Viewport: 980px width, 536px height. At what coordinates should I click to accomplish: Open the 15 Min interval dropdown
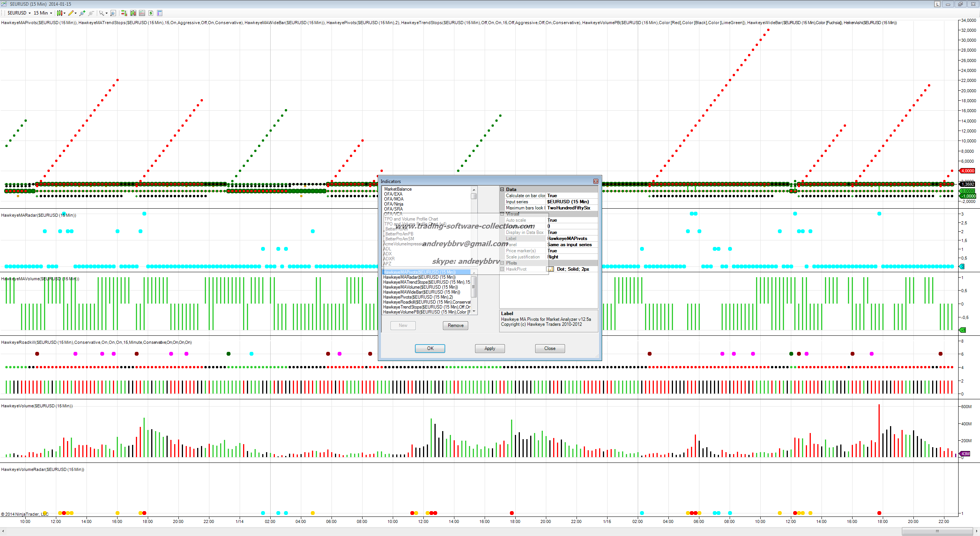pos(43,13)
